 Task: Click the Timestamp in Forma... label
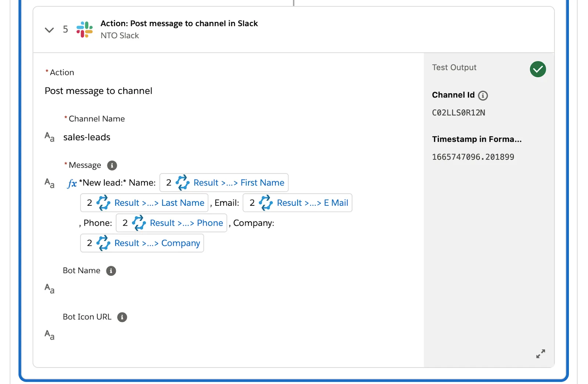[477, 139]
